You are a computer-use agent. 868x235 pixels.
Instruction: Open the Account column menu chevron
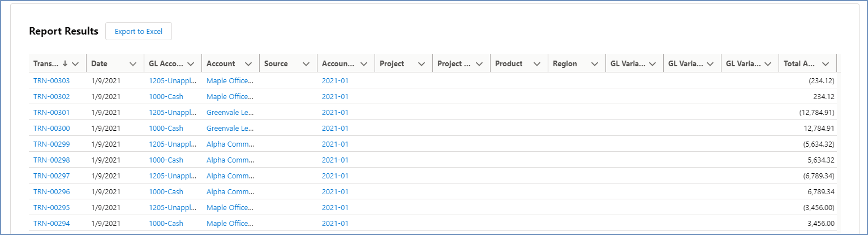coord(248,64)
